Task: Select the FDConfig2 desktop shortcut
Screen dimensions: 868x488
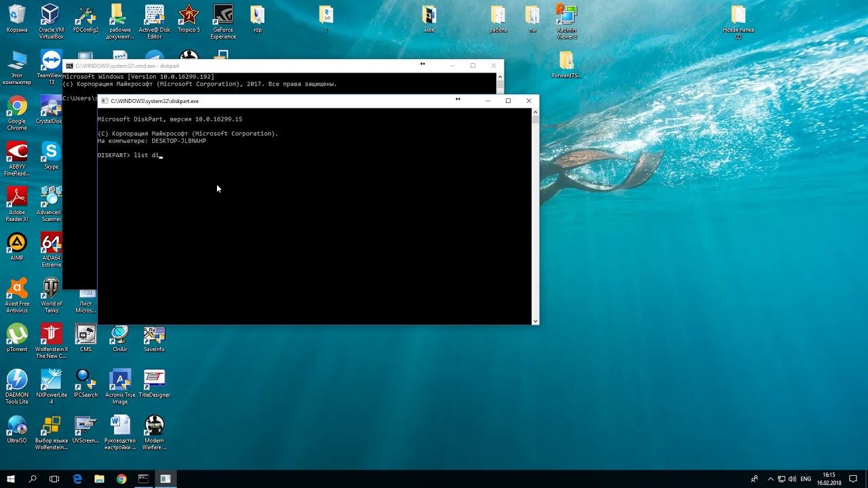Action: click(x=85, y=19)
